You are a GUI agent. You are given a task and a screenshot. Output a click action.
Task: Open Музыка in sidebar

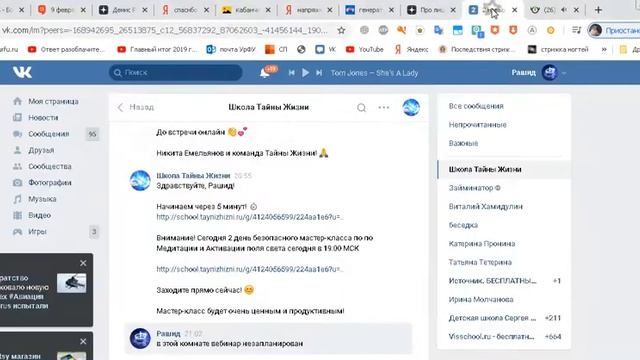coord(42,199)
